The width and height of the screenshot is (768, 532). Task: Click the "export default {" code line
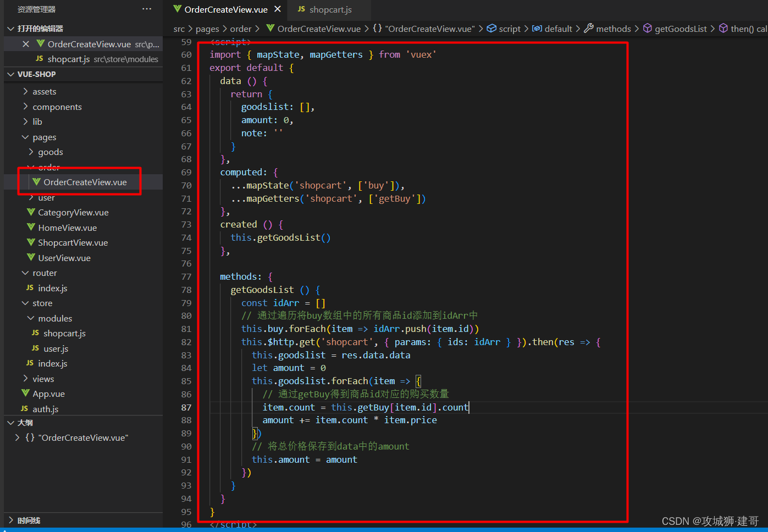252,68
